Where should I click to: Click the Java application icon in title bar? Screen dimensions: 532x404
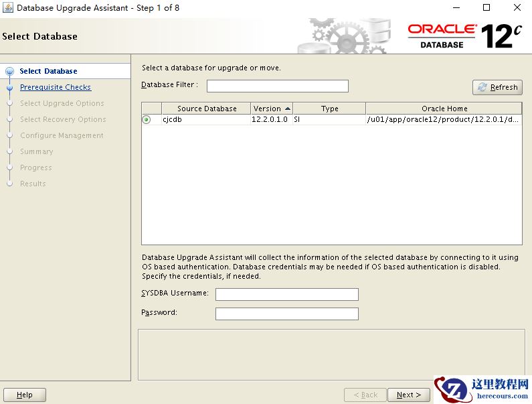click(8, 7)
